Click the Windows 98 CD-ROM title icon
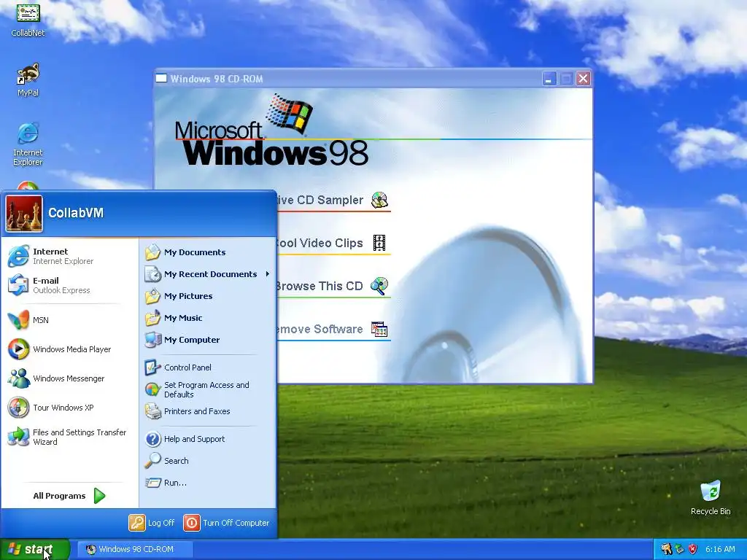Screen dimensions: 747x560 161,79
